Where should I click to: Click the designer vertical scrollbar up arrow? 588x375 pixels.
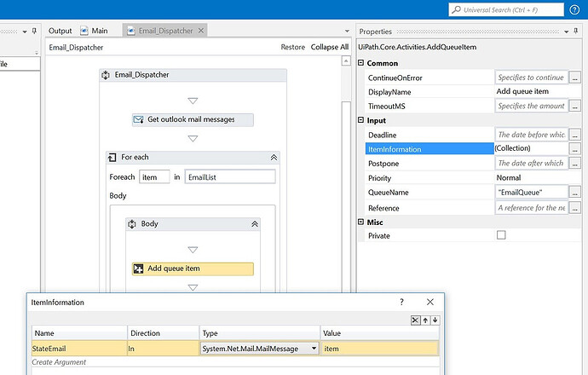coord(346,61)
